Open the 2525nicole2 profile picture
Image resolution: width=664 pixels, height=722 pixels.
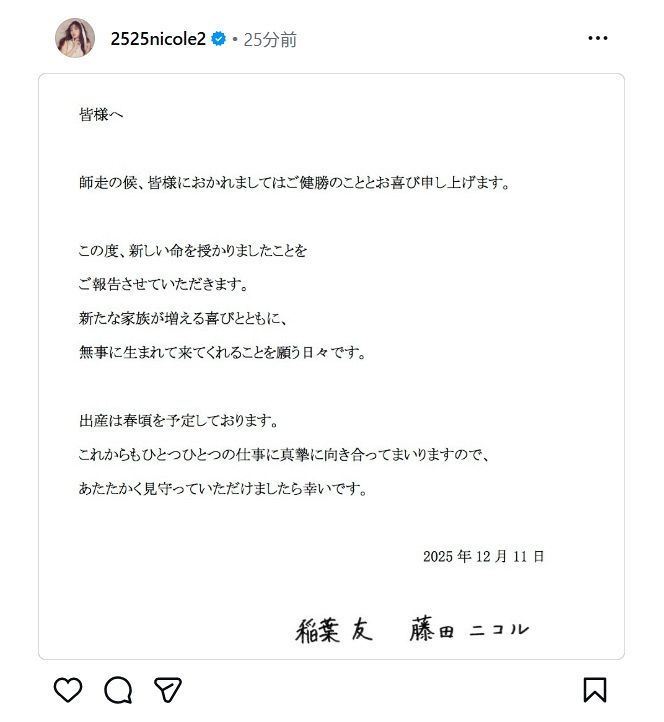coord(75,38)
